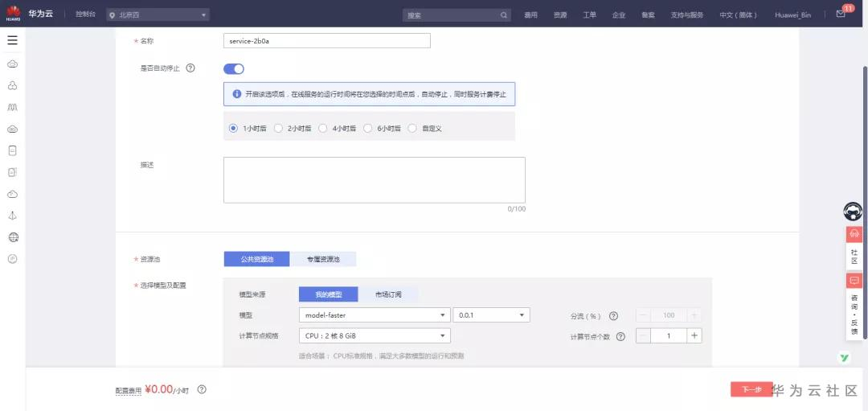Switch to the 专属资源池 tab
The image size is (868, 411).
pyautogui.click(x=323, y=259)
